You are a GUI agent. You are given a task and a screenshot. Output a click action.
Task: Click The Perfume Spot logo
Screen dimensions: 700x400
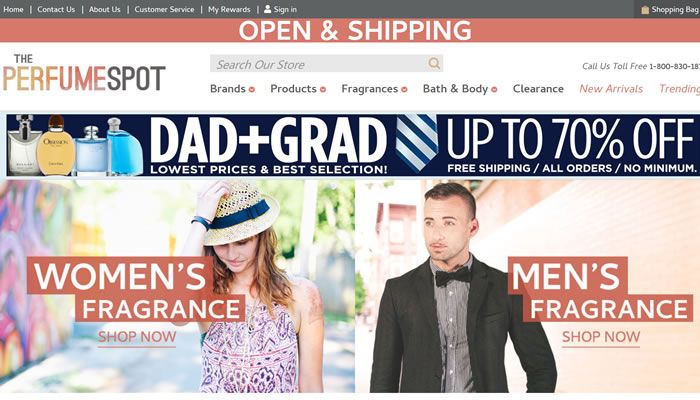pos(84,73)
